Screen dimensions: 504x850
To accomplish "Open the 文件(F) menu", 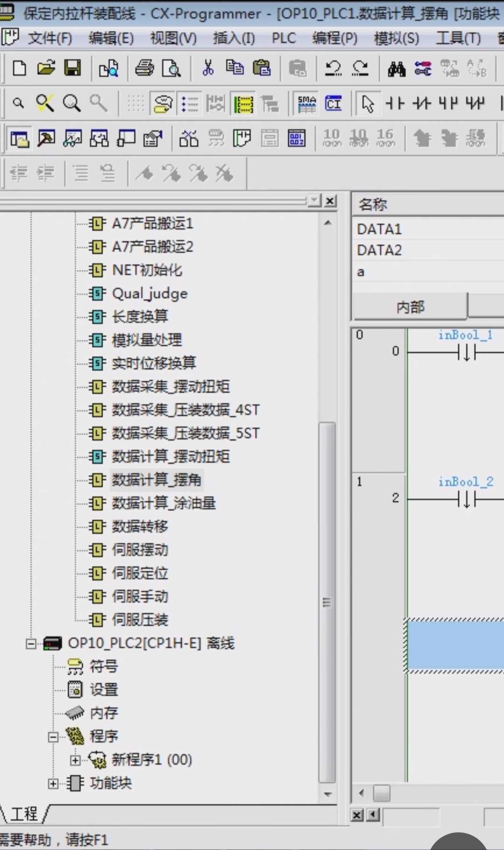I will point(49,38).
